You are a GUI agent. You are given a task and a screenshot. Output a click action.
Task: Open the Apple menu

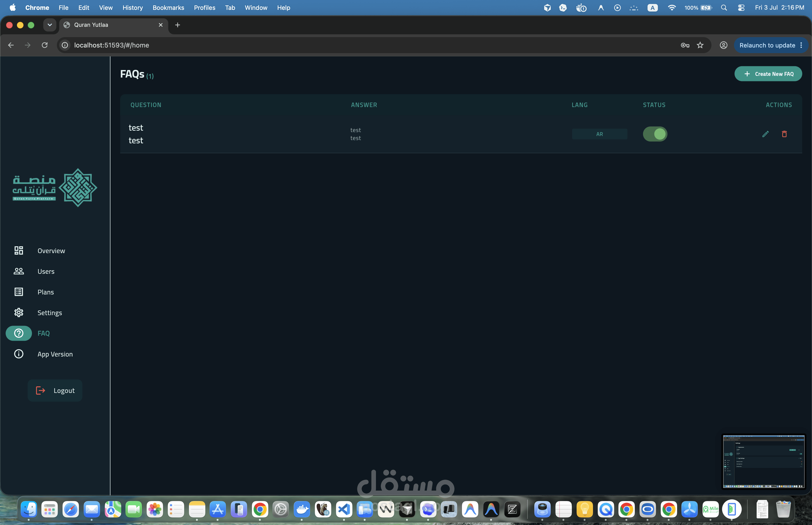[13, 8]
